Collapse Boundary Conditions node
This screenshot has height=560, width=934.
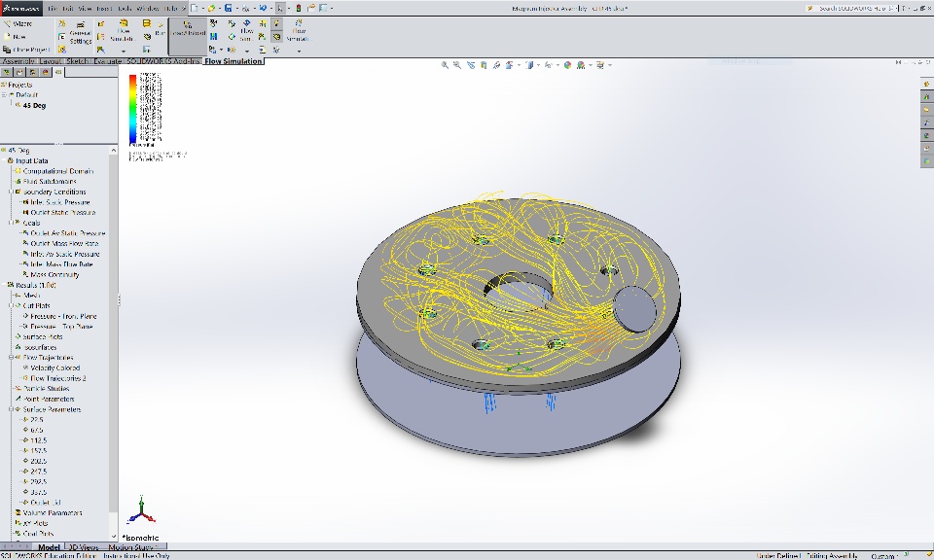[10, 192]
